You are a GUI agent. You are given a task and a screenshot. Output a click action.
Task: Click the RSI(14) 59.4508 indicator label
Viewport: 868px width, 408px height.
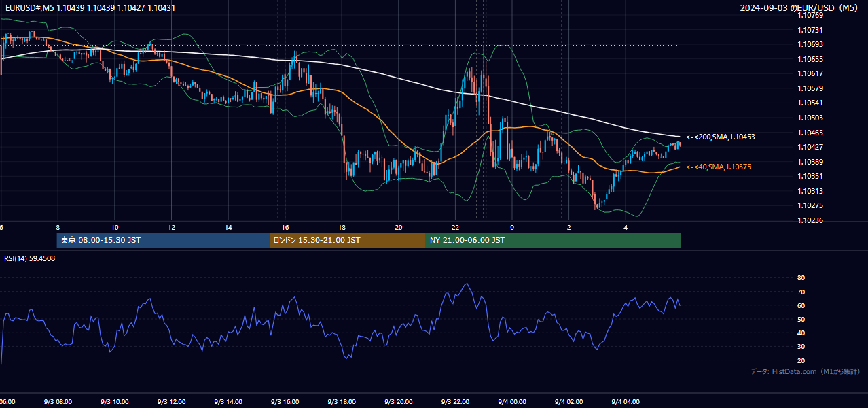tap(30, 258)
